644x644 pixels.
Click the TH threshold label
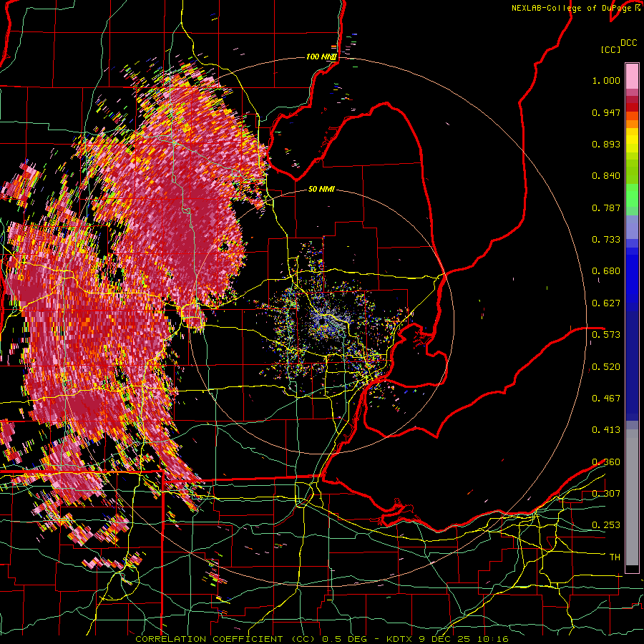point(615,557)
